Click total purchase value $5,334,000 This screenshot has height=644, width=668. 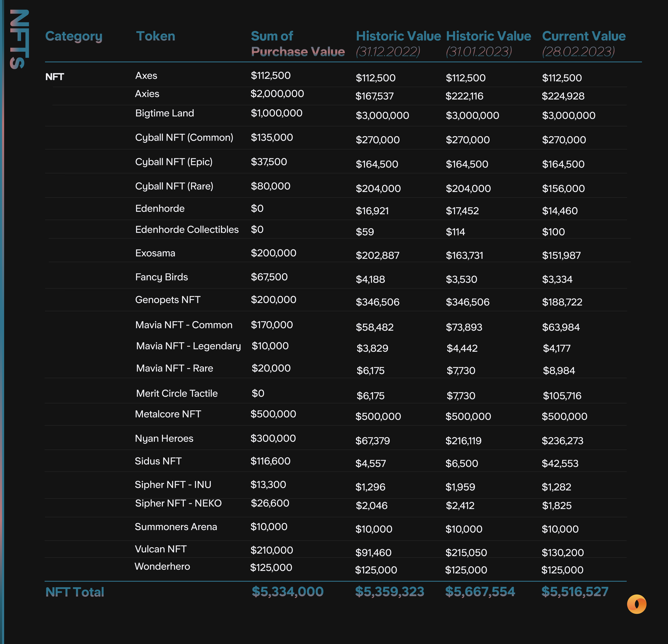287,592
